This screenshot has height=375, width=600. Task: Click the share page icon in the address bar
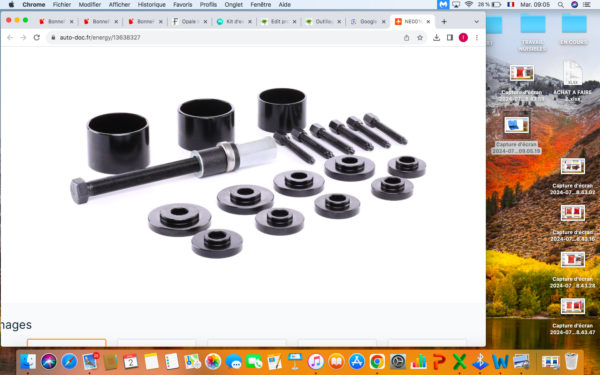point(406,38)
